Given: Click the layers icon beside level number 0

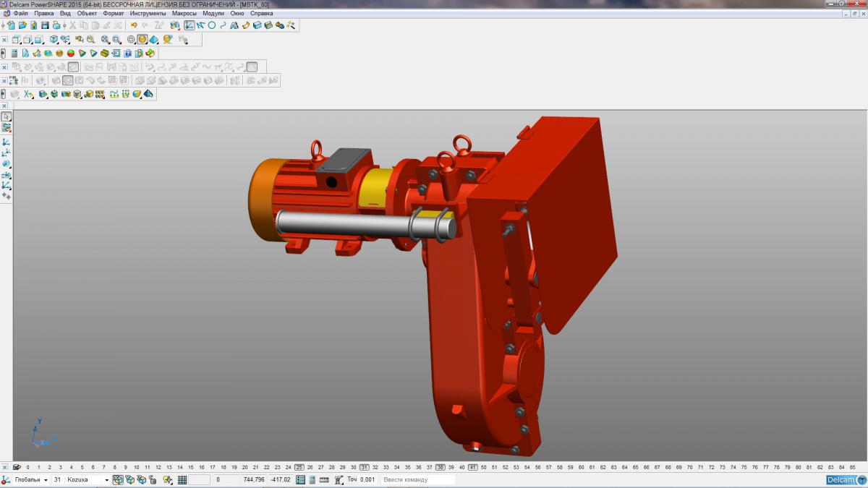Looking at the screenshot, I should point(17,467).
